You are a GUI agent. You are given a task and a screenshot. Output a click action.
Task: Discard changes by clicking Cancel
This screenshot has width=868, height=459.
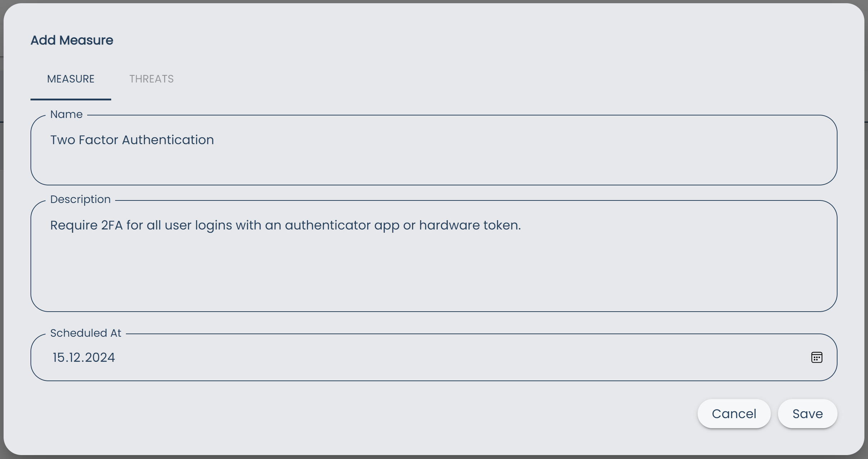point(734,413)
